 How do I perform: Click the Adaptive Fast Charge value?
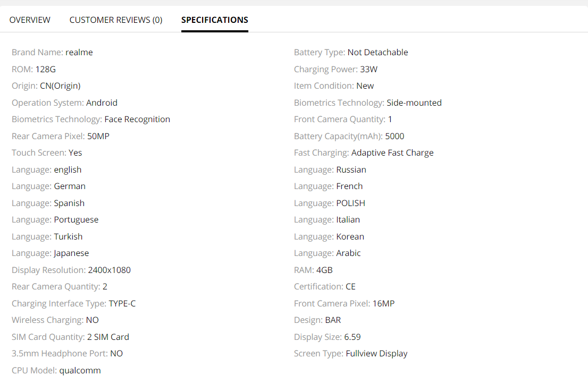392,152
